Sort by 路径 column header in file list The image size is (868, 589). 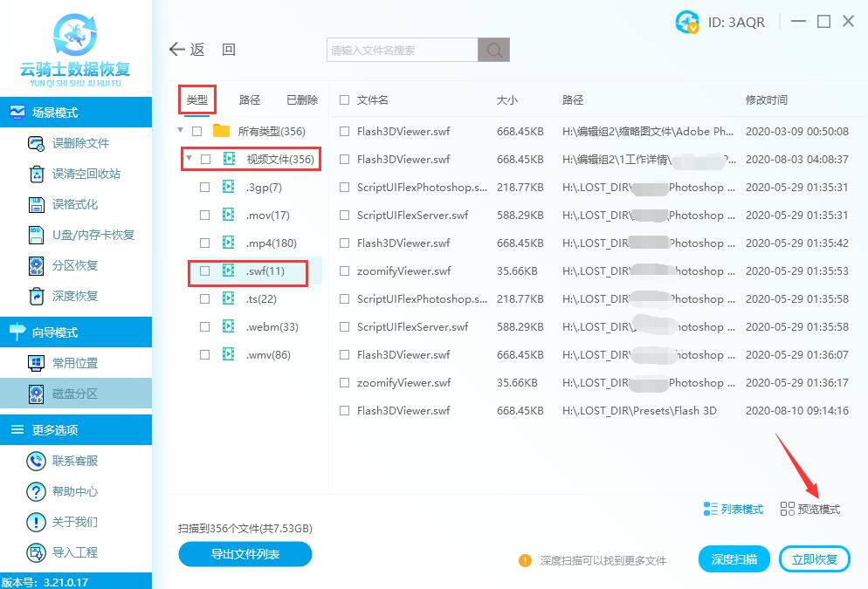[573, 100]
